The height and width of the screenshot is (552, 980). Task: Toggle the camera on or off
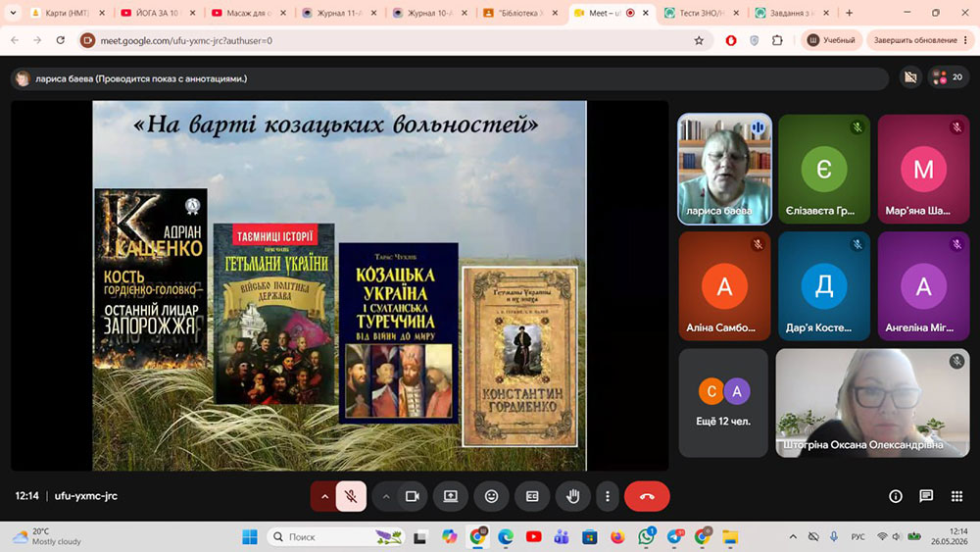point(412,496)
